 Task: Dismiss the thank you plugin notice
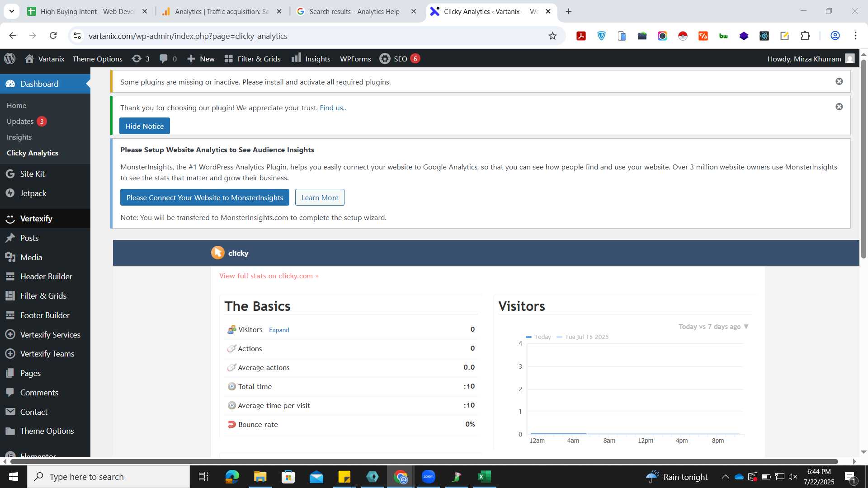click(839, 107)
